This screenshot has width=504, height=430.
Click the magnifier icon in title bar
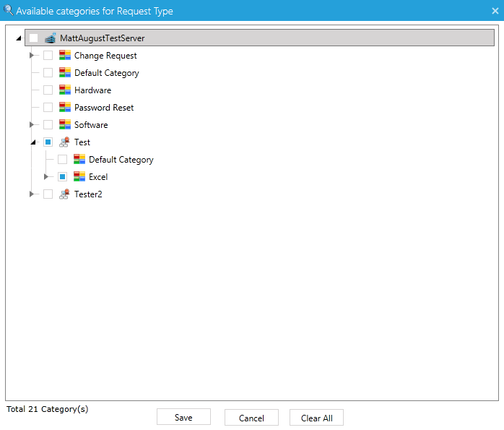point(8,10)
